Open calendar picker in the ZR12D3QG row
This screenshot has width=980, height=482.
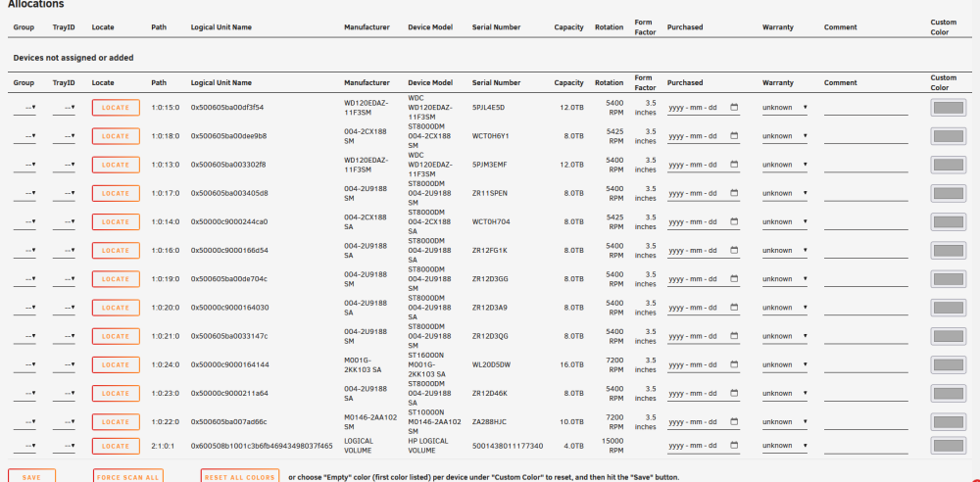(734, 336)
